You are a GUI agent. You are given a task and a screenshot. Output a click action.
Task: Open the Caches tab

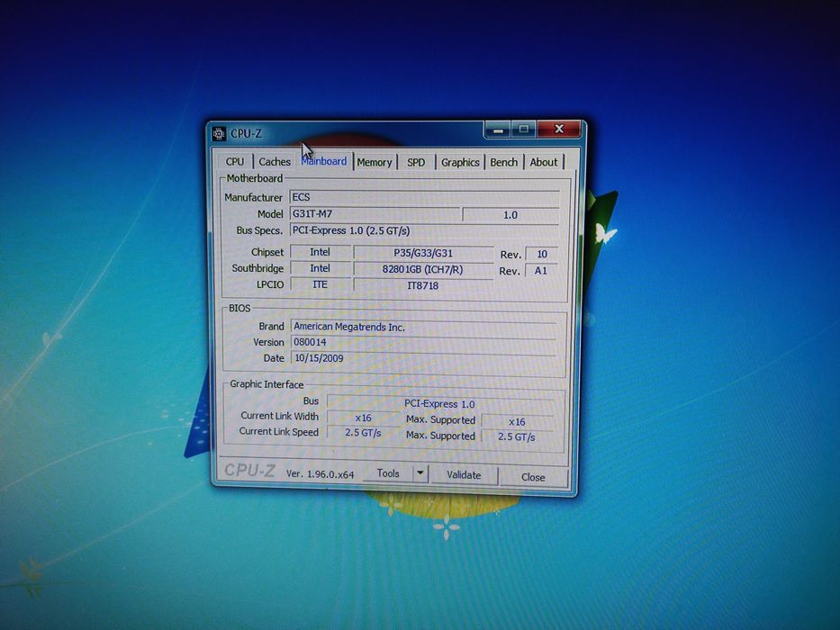coord(275,161)
